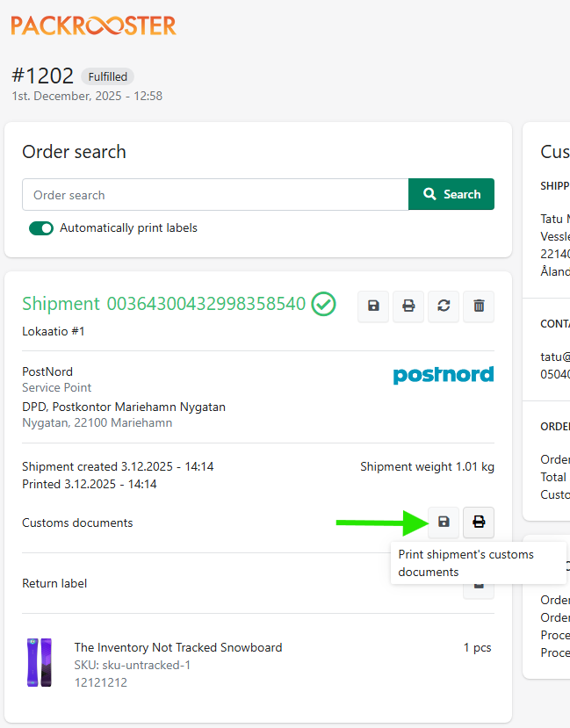
Task: Click shipment number 00364300432998358540
Action: (x=206, y=304)
